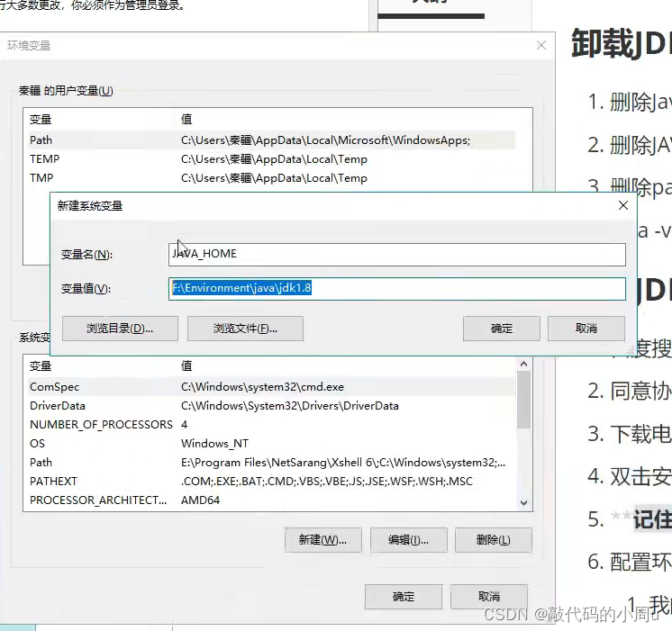Click '4. 双击安' line in background document

click(x=629, y=477)
